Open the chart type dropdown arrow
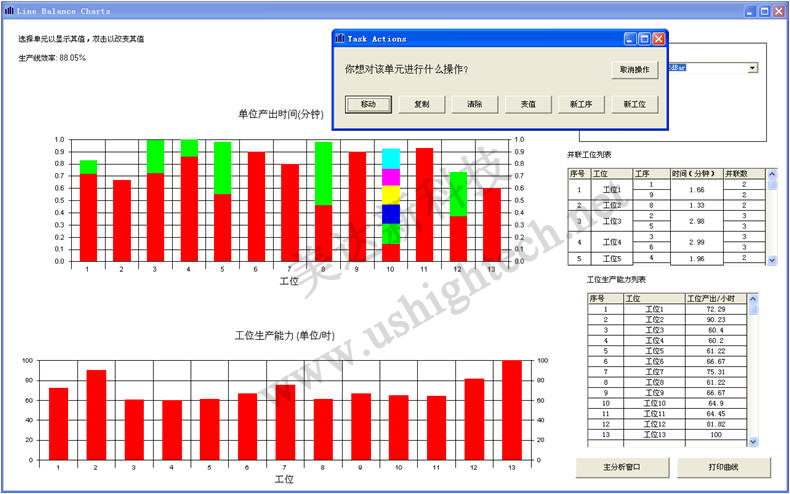This screenshot has width=790, height=494. 751,68
